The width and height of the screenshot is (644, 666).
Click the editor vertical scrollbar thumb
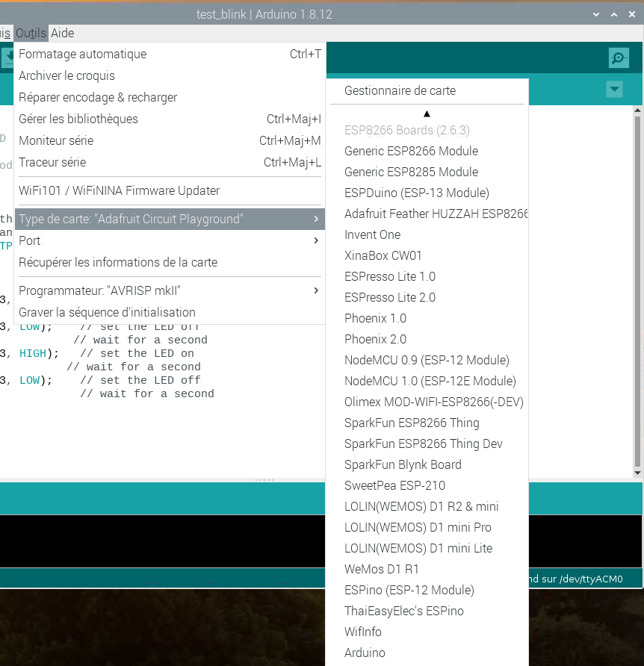coord(637,291)
